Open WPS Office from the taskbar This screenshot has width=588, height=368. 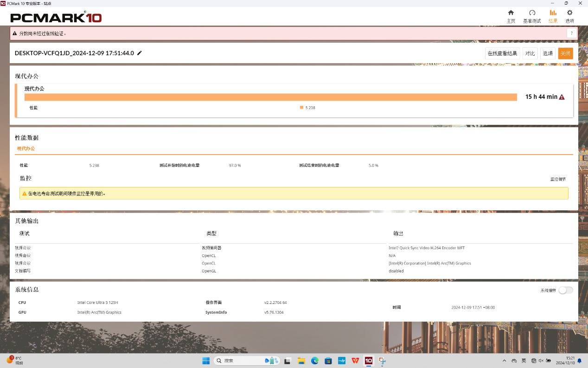pos(355,361)
